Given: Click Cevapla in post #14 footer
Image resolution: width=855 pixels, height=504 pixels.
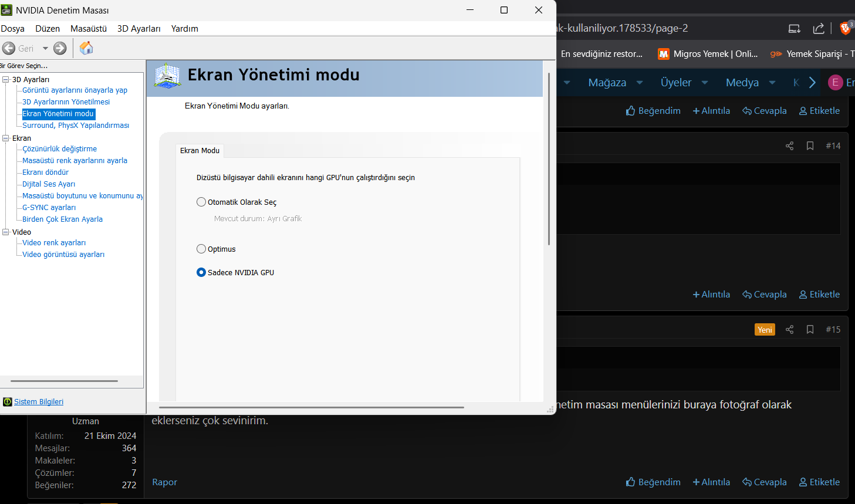Looking at the screenshot, I should pyautogui.click(x=765, y=295).
